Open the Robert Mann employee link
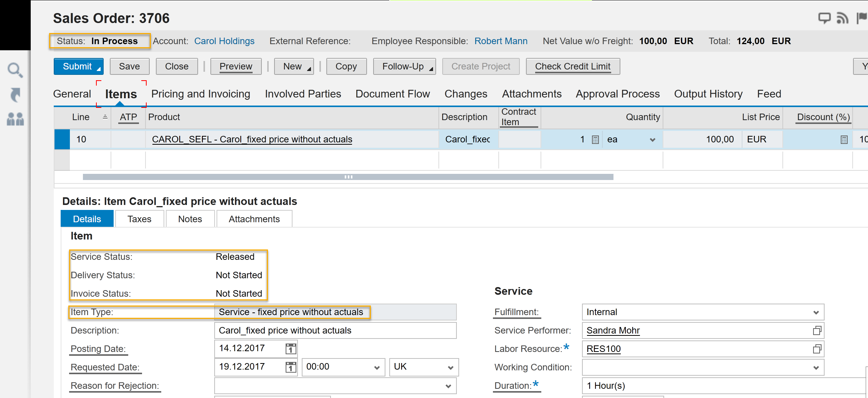Image resolution: width=868 pixels, height=398 pixels. [501, 41]
